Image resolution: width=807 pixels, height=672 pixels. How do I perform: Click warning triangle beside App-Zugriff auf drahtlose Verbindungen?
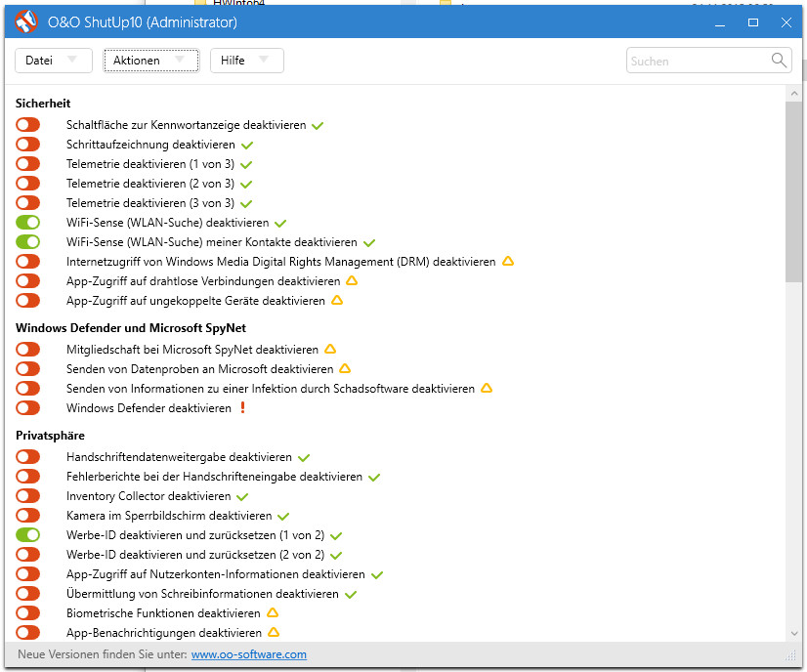(x=352, y=280)
